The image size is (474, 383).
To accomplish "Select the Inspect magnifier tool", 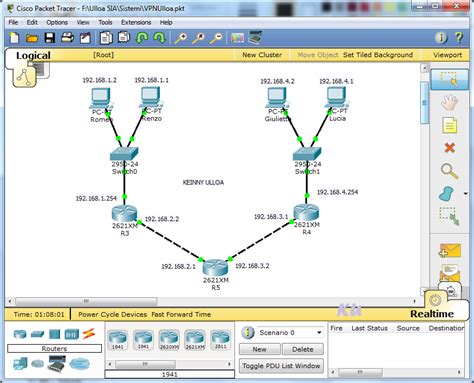I will (x=449, y=171).
